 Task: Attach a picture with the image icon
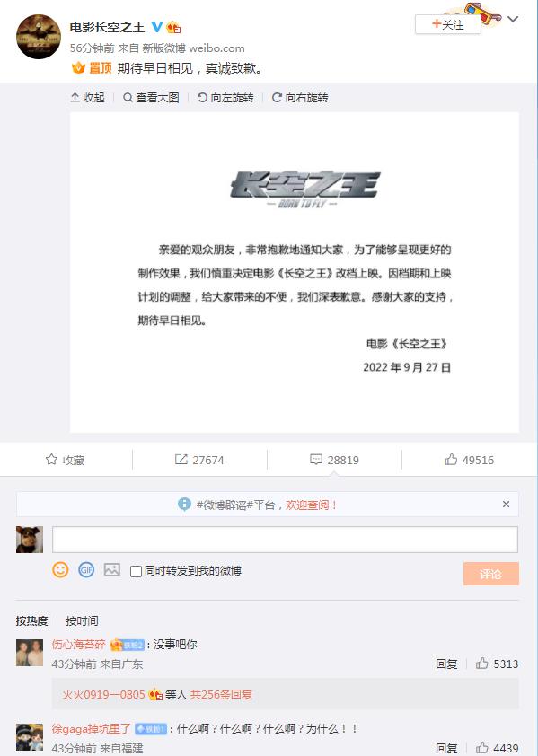point(112,570)
